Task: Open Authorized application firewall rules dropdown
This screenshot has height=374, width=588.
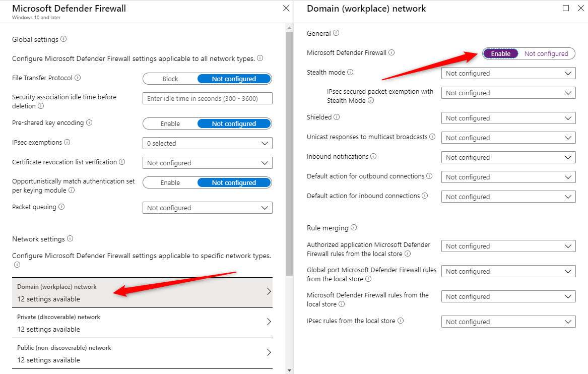Action: point(508,246)
